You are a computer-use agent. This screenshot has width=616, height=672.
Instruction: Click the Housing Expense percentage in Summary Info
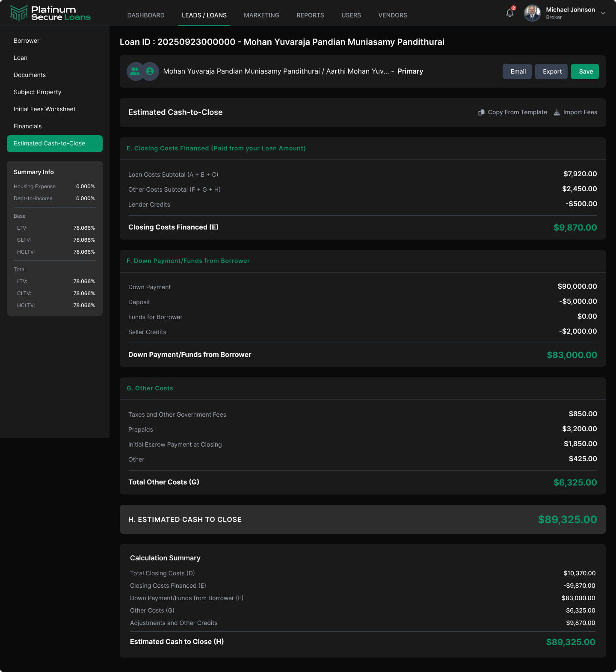(x=86, y=187)
